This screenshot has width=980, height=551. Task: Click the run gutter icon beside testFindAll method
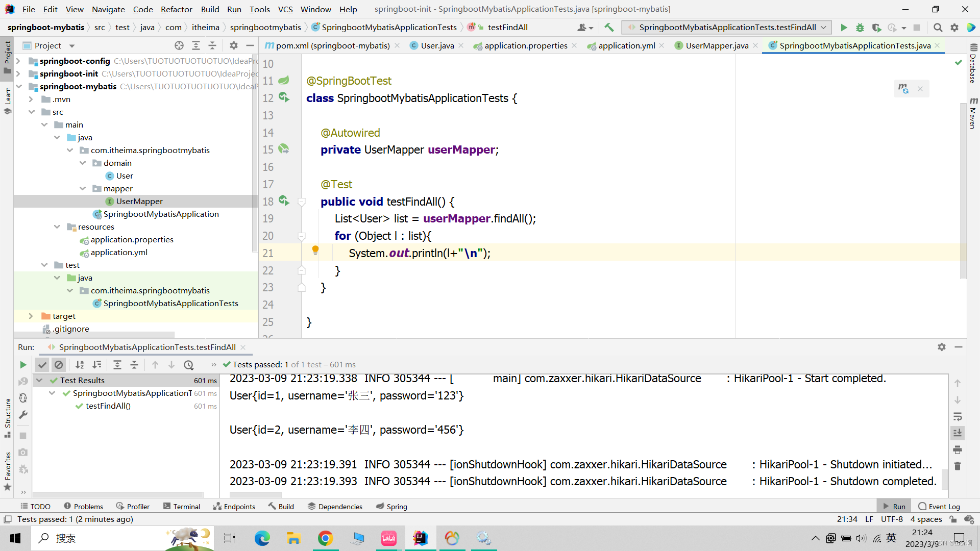(x=284, y=201)
